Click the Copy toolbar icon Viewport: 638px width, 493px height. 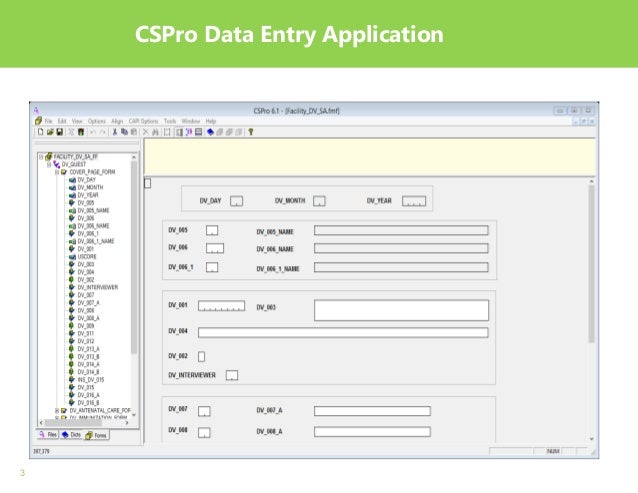click(124, 132)
